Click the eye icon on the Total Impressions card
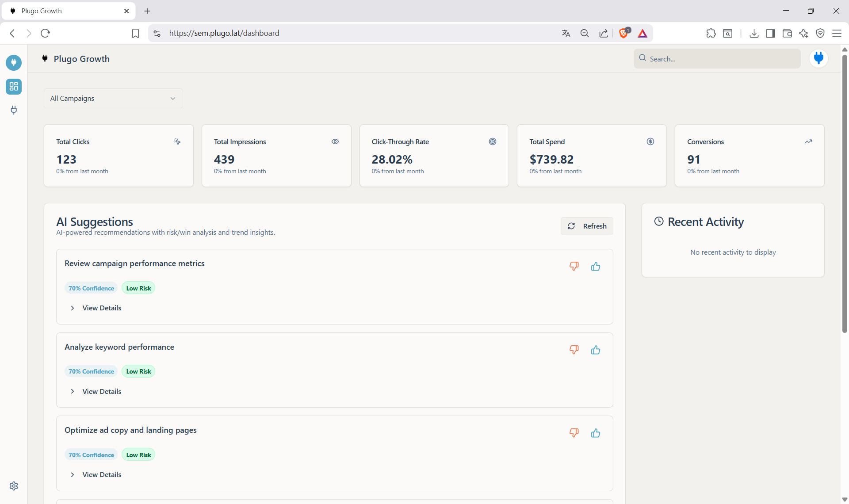Image resolution: width=849 pixels, height=504 pixels. click(335, 141)
